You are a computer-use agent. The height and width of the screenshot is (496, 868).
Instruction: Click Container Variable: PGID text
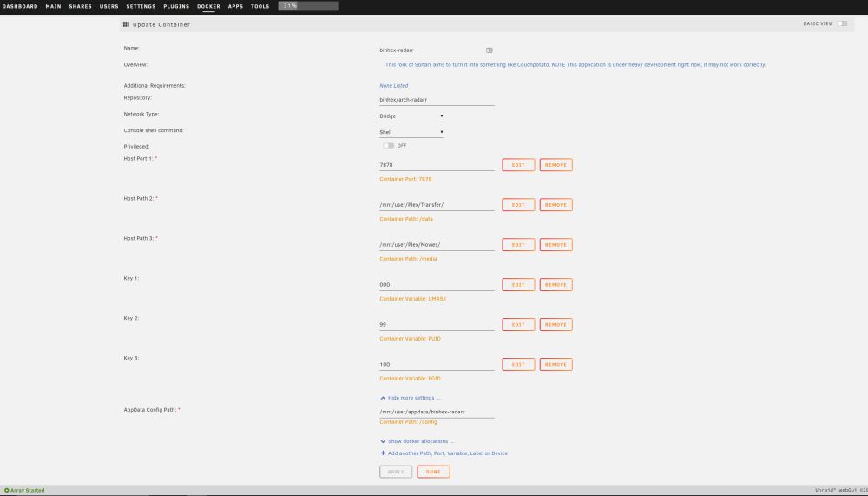click(411, 379)
